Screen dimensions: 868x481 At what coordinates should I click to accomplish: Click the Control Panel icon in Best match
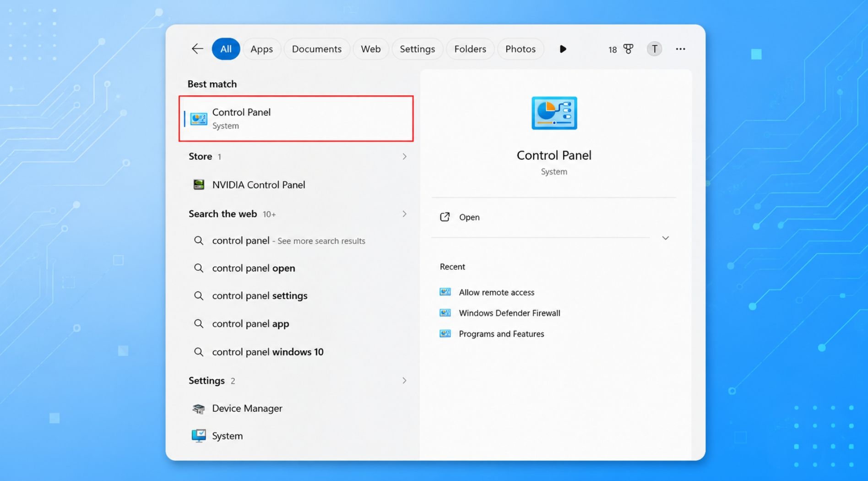pos(199,119)
